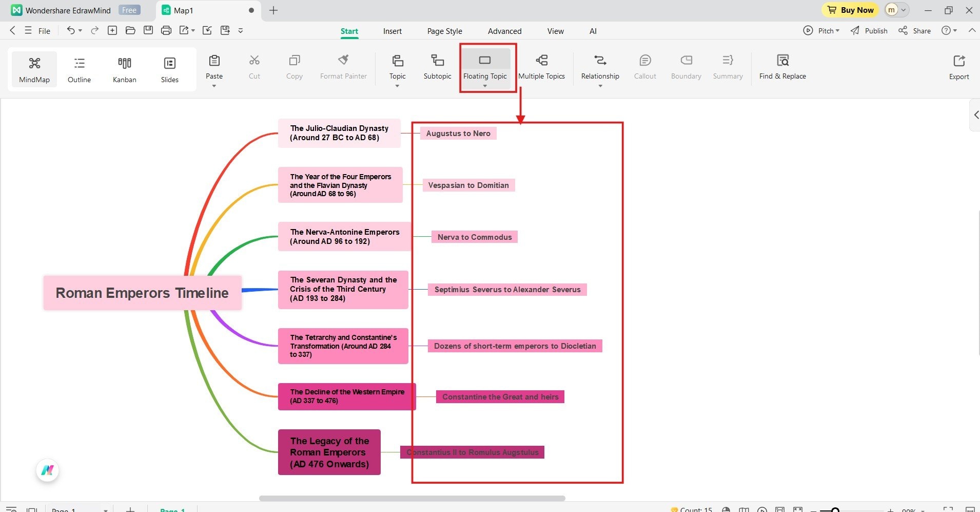Image resolution: width=980 pixels, height=512 pixels.
Task: Expand the quick access toolbar customization arrow
Action: coord(241,31)
